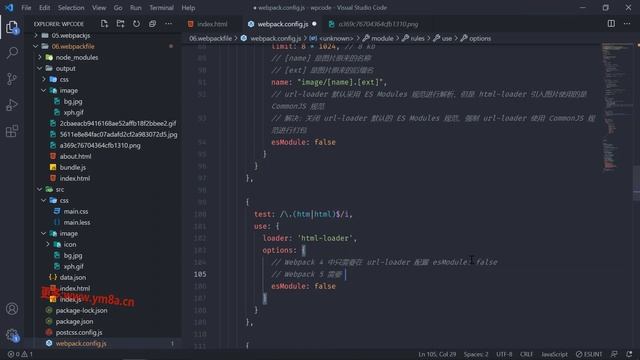Open main.less file
Image resolution: width=640 pixels, height=360 pixels.
coord(77,222)
